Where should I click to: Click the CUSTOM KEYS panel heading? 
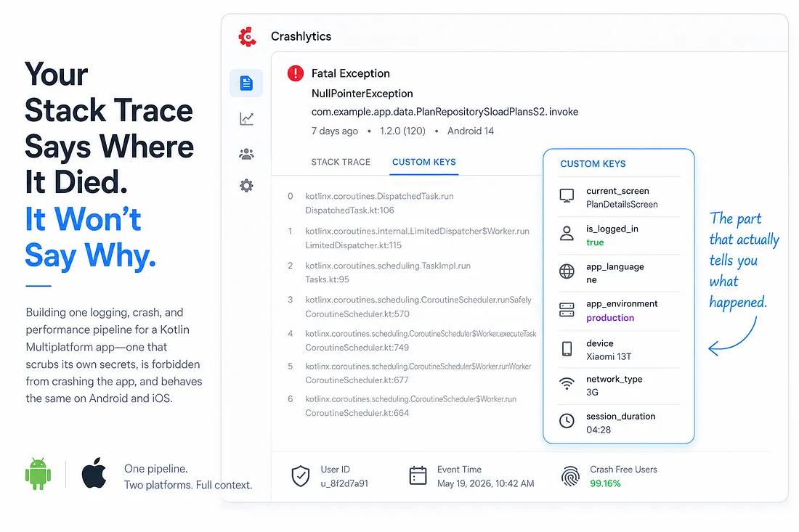(593, 164)
